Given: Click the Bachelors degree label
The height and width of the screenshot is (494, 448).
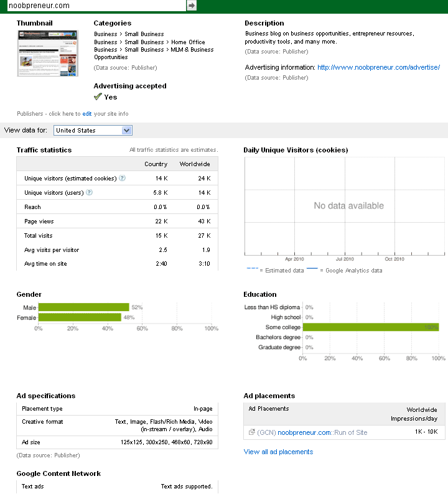Looking at the screenshot, I should 278,337.
